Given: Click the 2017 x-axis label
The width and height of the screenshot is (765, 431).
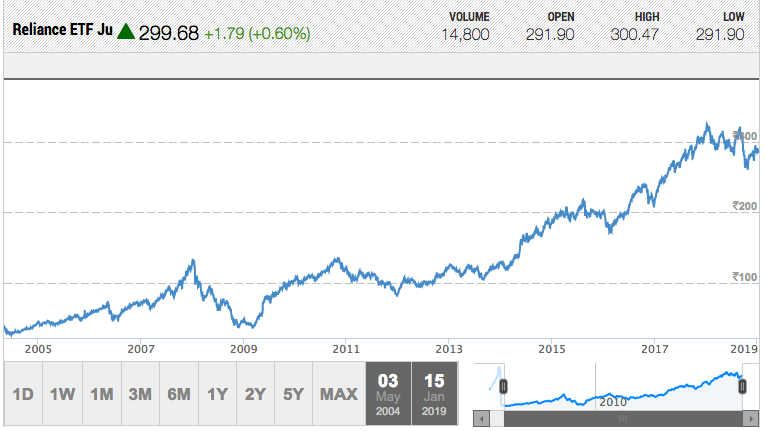Looking at the screenshot, I should click(x=655, y=349).
